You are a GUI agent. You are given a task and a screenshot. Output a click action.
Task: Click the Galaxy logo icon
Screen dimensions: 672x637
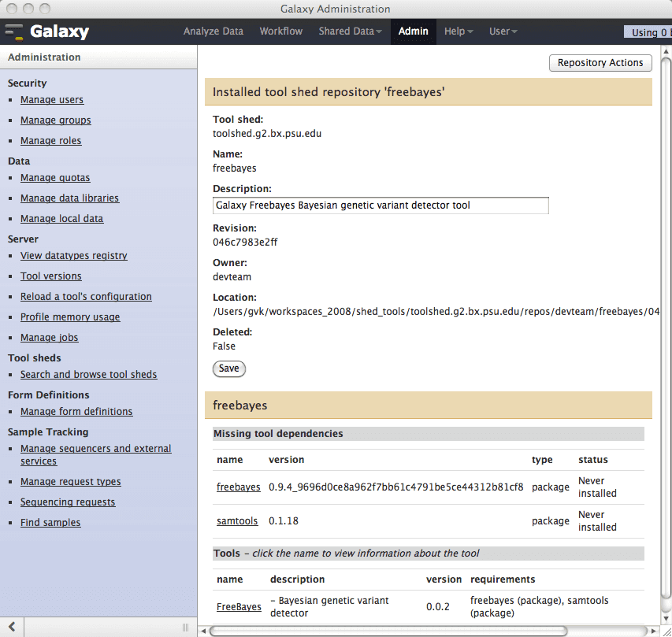14,32
